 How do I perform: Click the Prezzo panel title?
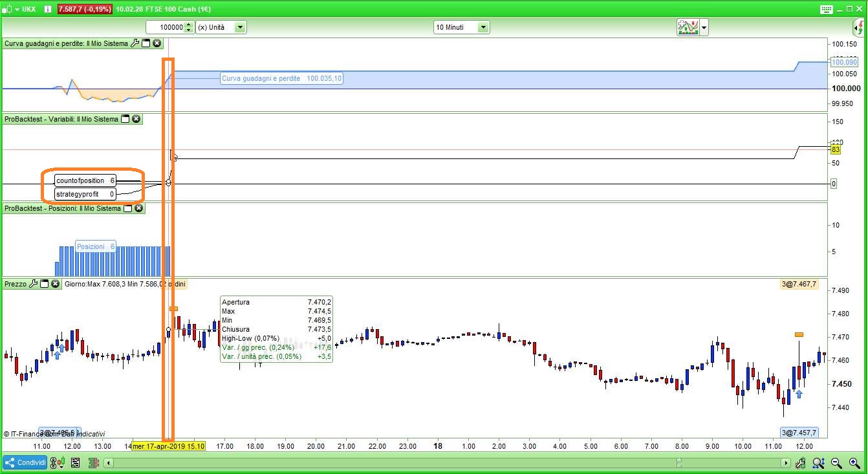pyautogui.click(x=16, y=284)
